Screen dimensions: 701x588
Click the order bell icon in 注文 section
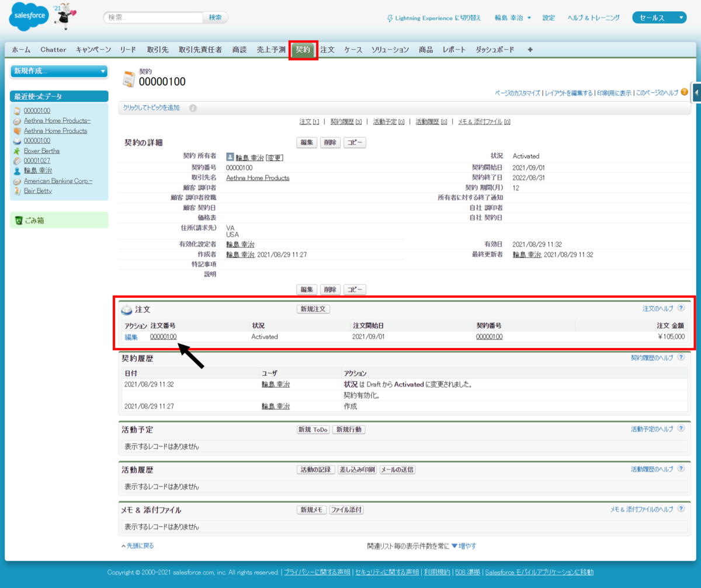click(127, 309)
